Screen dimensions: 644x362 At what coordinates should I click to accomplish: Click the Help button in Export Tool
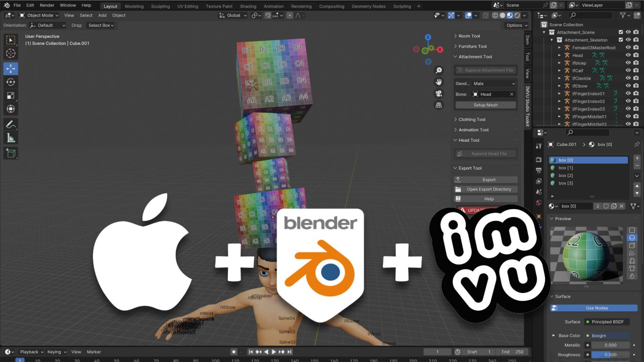(485, 199)
